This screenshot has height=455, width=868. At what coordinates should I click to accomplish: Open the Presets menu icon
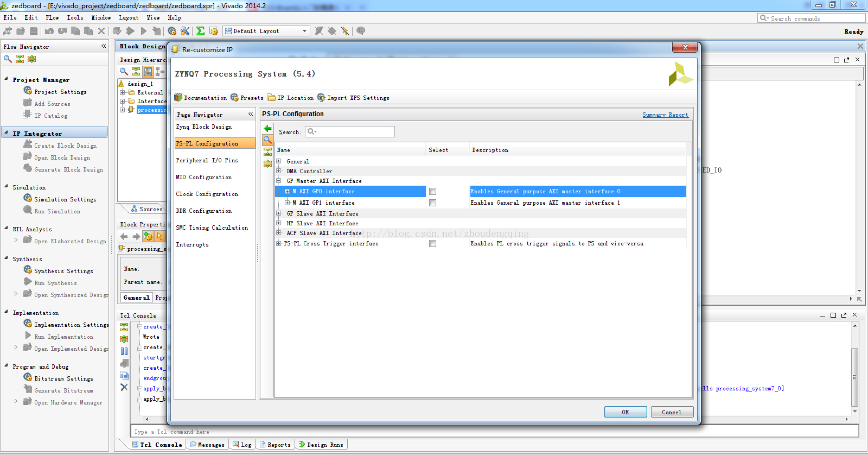point(234,98)
